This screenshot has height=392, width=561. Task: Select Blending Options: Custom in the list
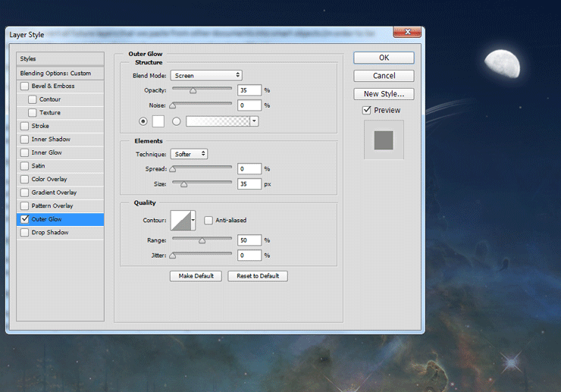pos(55,74)
